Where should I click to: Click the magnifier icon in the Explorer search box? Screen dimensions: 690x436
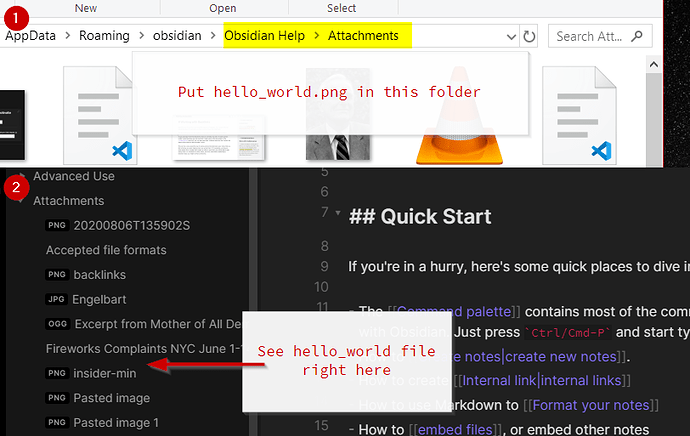(636, 36)
